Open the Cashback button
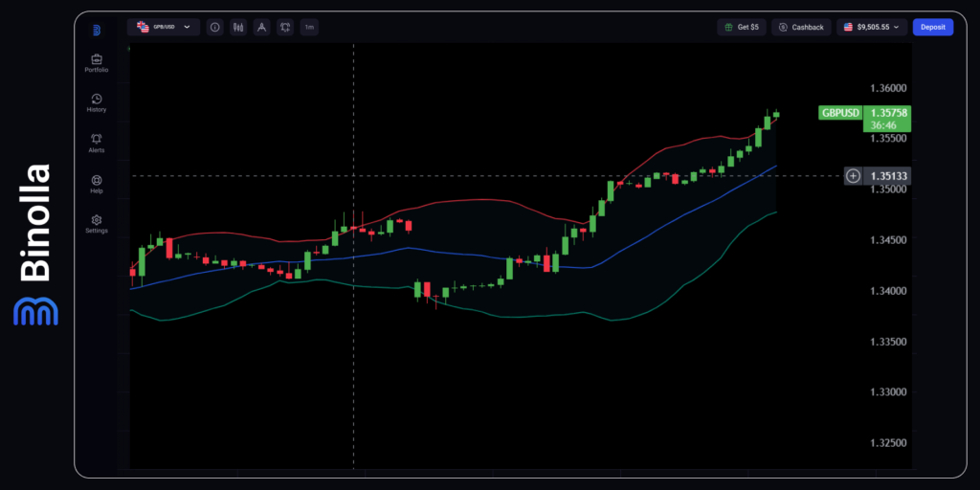Viewport: 980px width, 490px height. (x=801, y=27)
